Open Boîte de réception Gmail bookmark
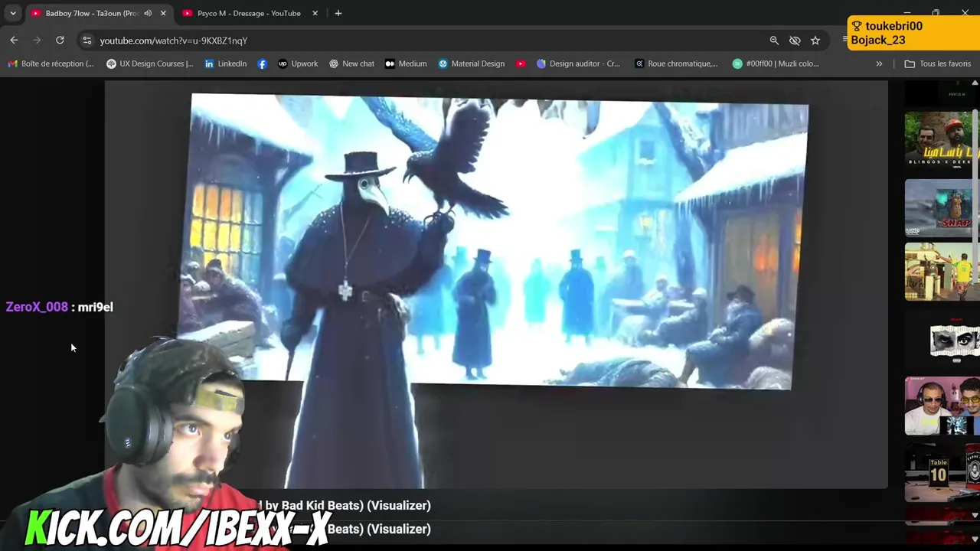This screenshot has height=551, width=980. tap(51, 64)
